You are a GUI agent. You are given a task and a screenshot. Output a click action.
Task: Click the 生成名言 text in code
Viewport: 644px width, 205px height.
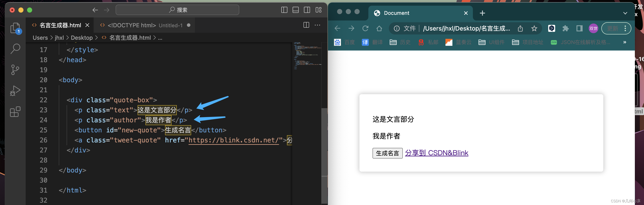(x=178, y=130)
